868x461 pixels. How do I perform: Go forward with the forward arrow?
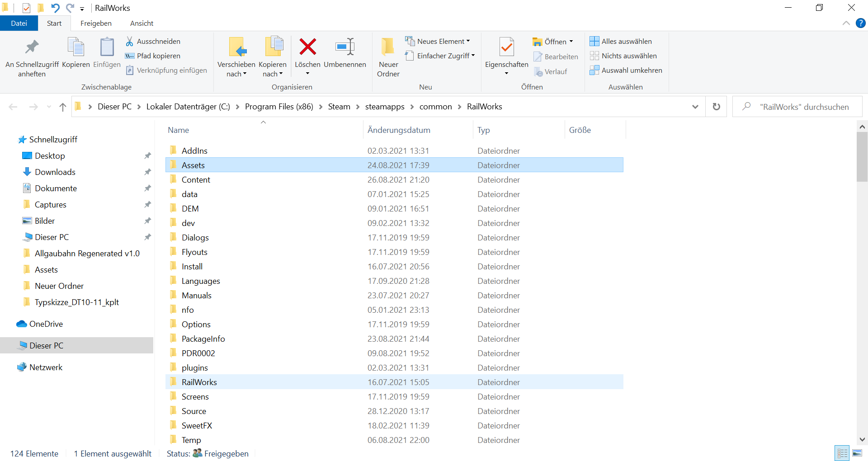(x=33, y=107)
